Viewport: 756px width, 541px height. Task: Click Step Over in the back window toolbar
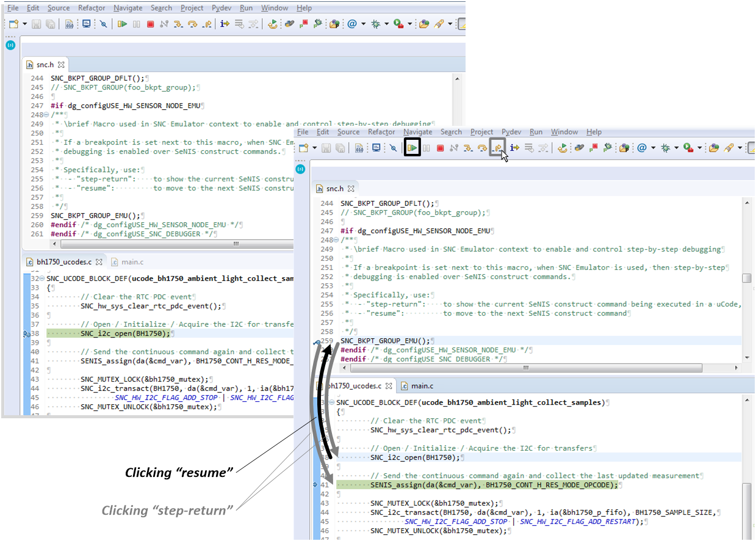(x=192, y=24)
